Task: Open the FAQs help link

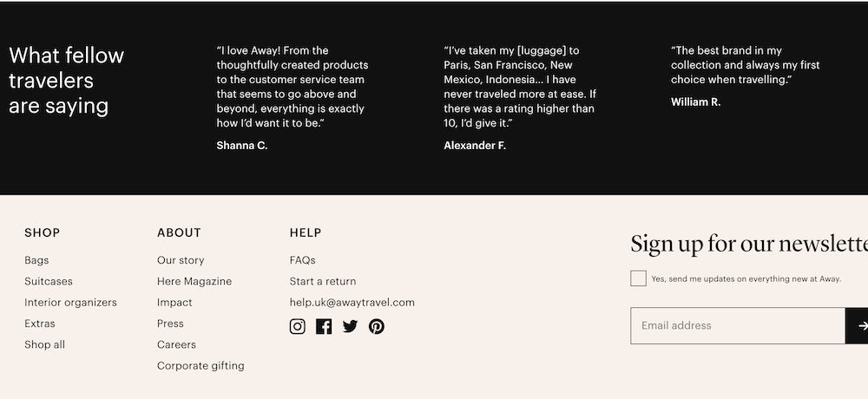Action: tap(302, 260)
